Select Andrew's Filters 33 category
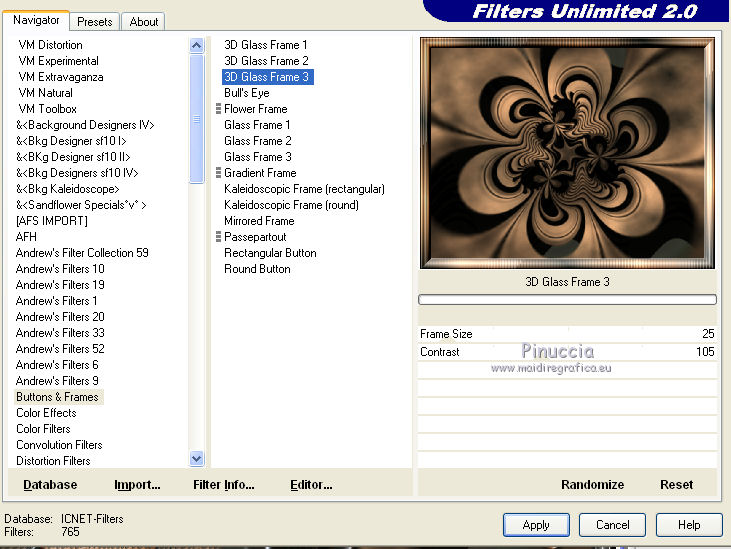The width and height of the screenshot is (731, 549). [60, 333]
